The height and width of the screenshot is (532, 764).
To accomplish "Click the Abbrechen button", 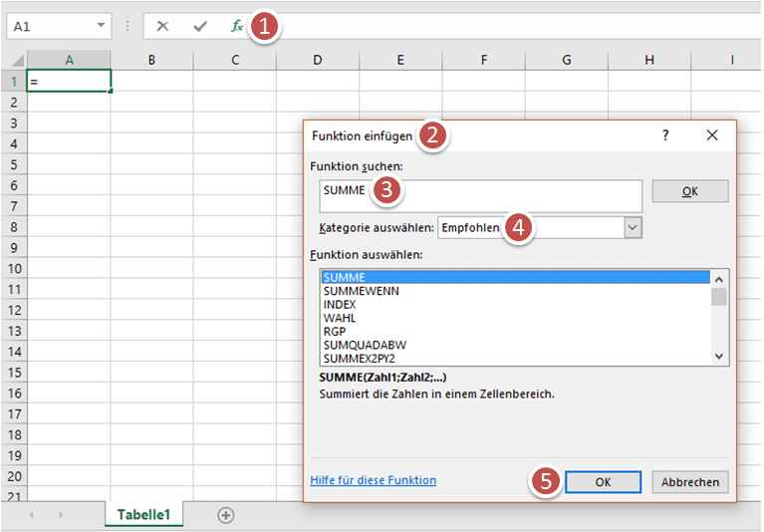I will (x=690, y=482).
